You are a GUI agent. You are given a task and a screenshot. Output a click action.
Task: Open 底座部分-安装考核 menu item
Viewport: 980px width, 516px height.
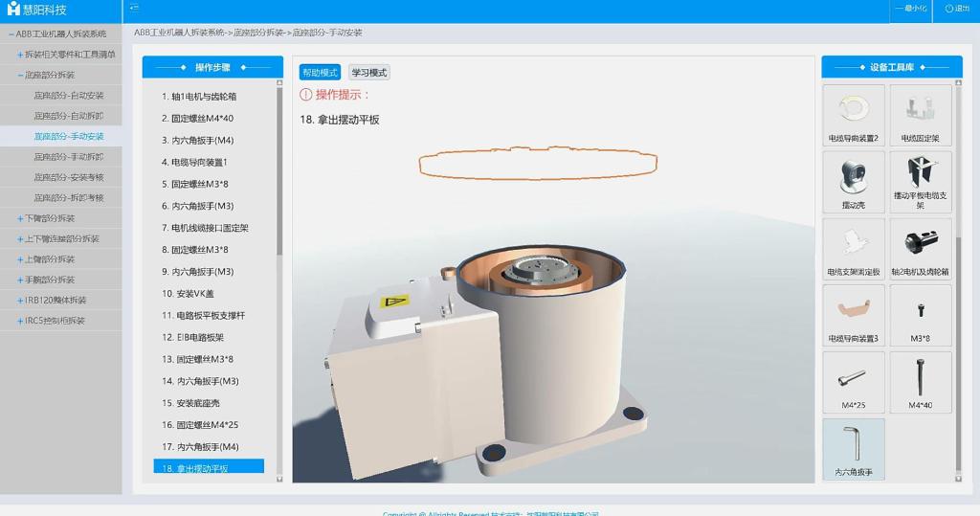[x=69, y=177]
